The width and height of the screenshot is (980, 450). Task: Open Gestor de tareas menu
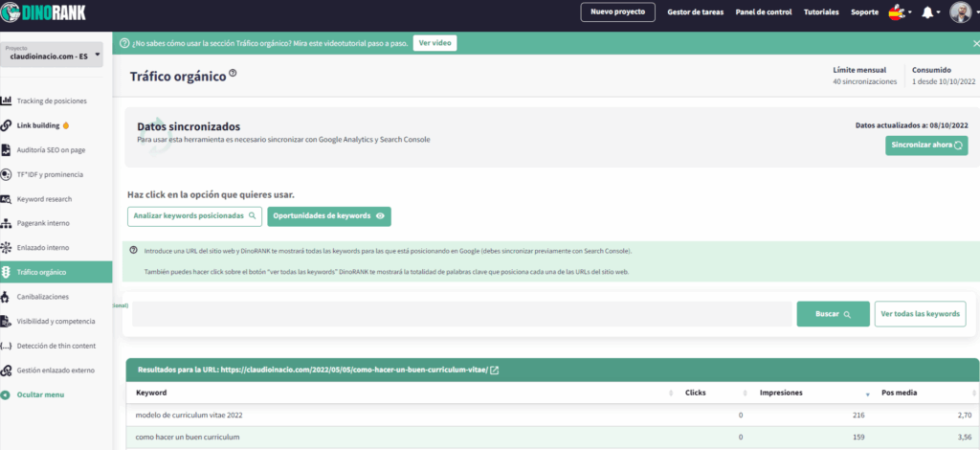coord(695,12)
